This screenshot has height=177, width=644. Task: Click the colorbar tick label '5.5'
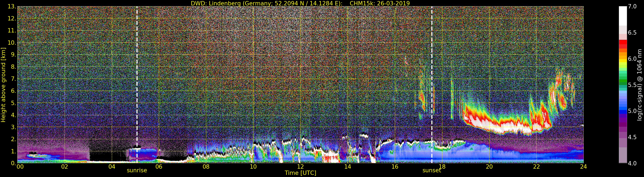(x=632, y=85)
